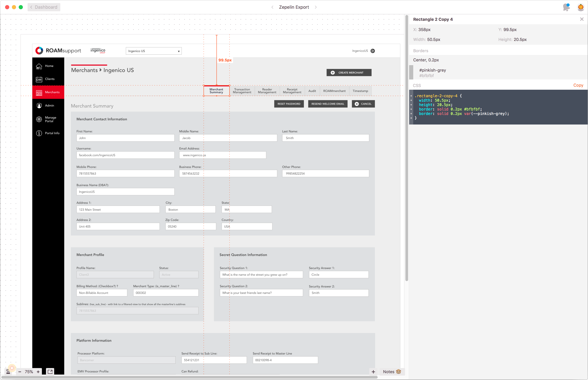The image size is (588, 380).
Task: Click the #bfbfbf hex color value
Action: (426, 76)
